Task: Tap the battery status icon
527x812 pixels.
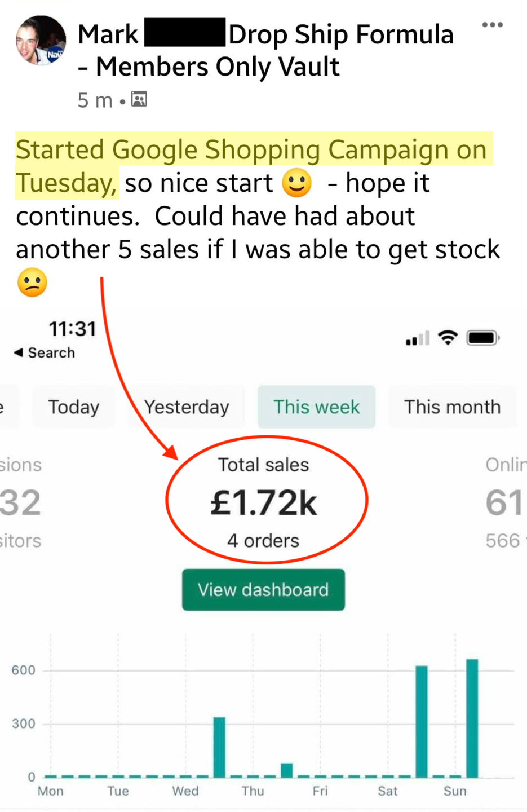Action: pyautogui.click(x=482, y=338)
